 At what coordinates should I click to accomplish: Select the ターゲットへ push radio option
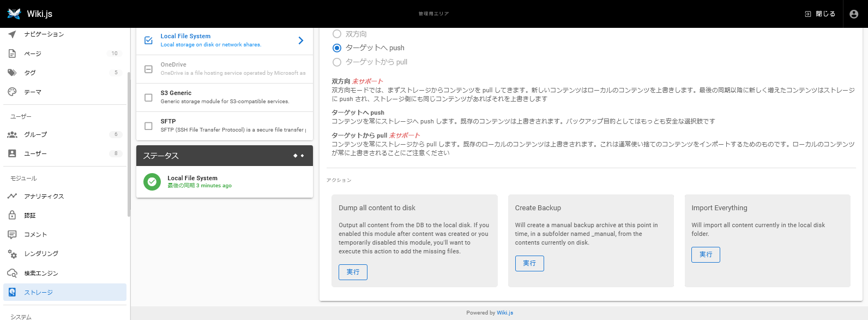(337, 48)
